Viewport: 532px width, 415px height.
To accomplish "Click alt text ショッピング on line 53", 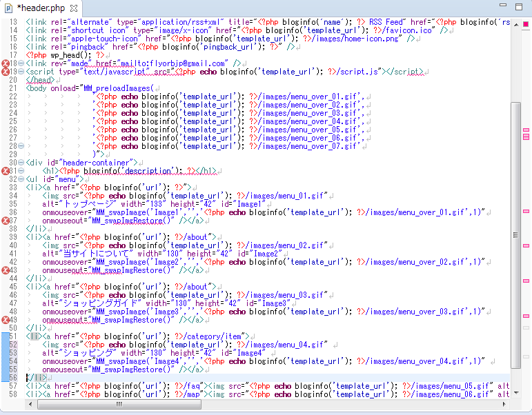I will (x=88, y=353).
